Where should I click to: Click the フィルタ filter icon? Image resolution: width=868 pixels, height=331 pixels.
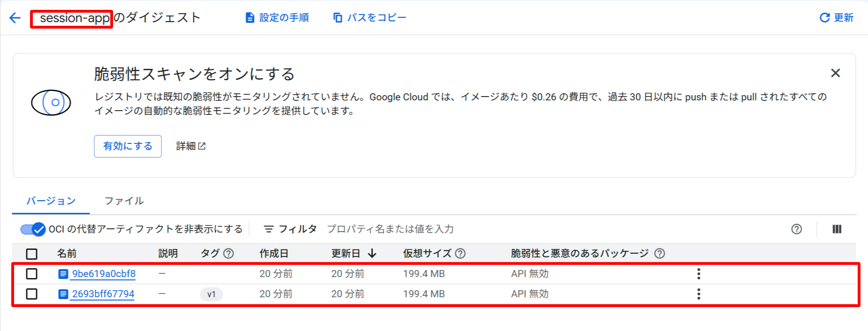[268, 229]
